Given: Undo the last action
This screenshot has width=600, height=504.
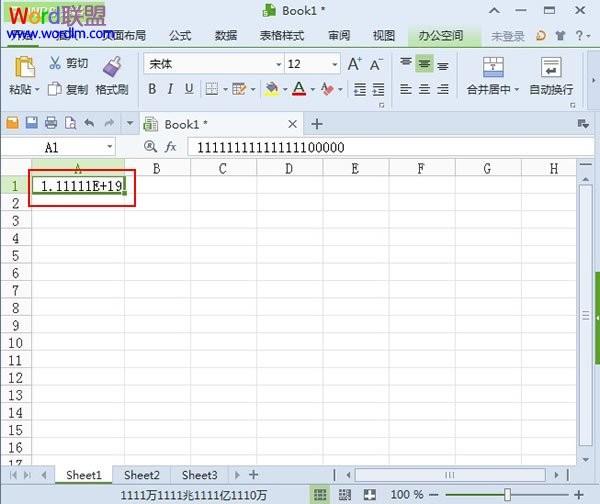Looking at the screenshot, I should pyautogui.click(x=90, y=123).
